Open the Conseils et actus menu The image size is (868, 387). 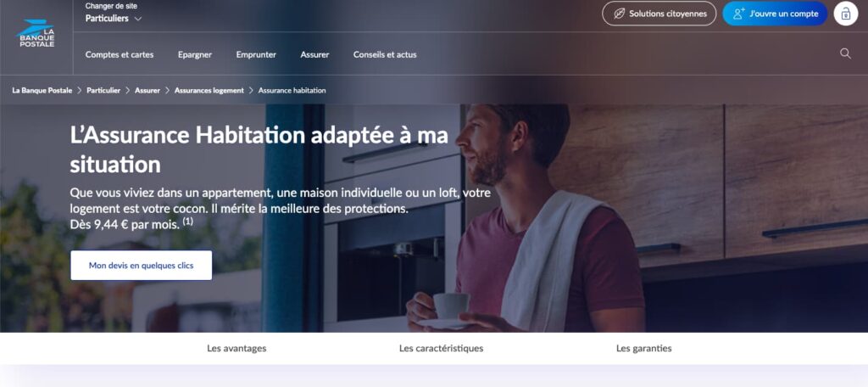[386, 55]
